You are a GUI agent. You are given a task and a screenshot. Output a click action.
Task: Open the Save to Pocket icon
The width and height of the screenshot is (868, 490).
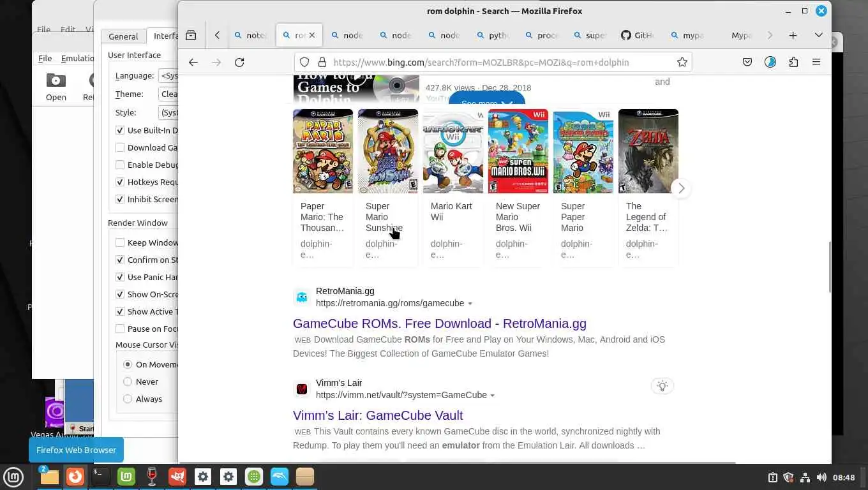pyautogui.click(x=747, y=62)
